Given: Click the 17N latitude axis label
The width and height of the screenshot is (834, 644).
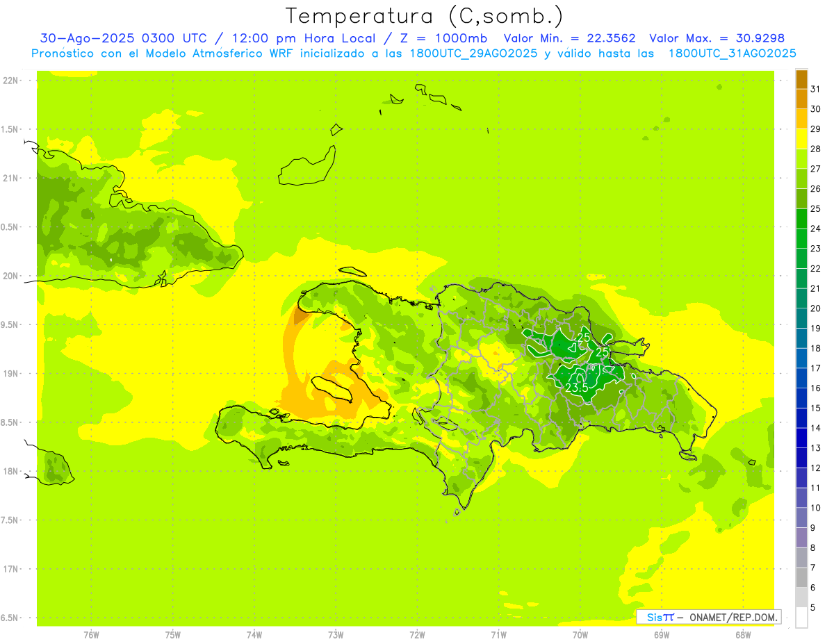Looking at the screenshot, I should (x=12, y=569).
